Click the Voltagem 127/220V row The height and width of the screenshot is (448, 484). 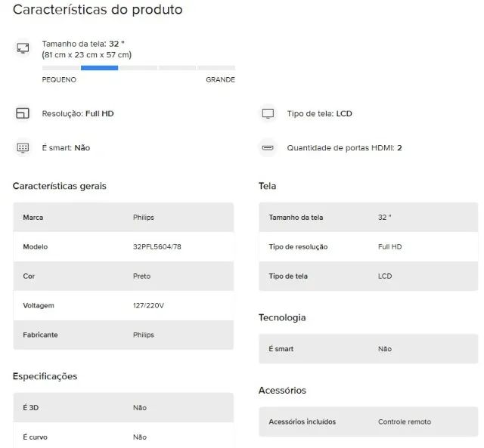pos(123,305)
